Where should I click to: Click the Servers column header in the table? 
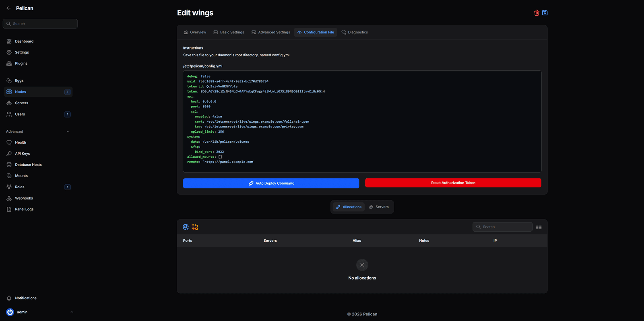click(270, 241)
